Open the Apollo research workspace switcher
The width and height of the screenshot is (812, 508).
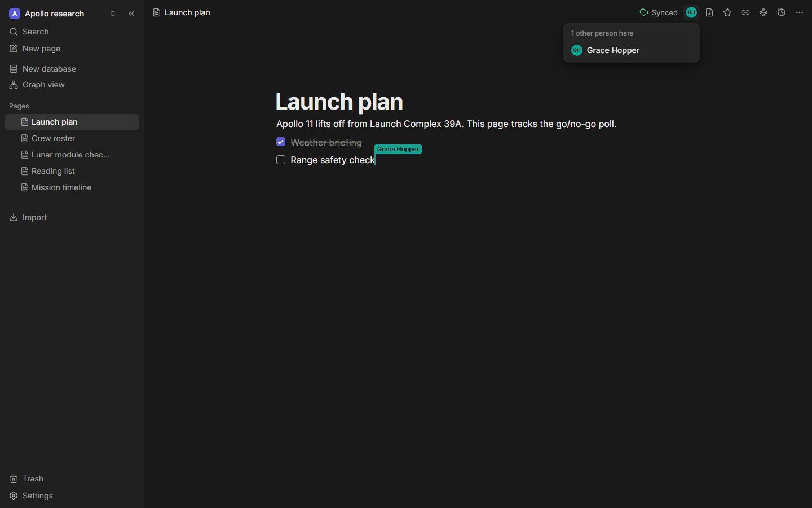pos(63,14)
